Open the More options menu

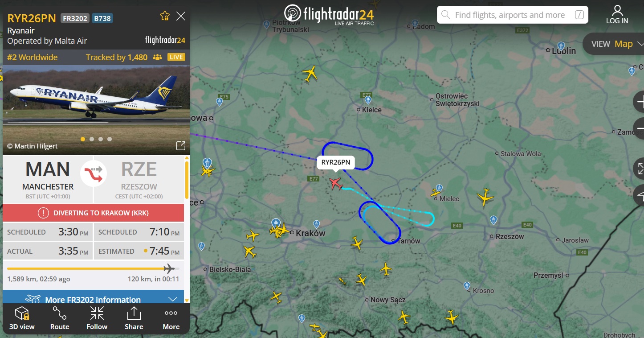point(171,318)
